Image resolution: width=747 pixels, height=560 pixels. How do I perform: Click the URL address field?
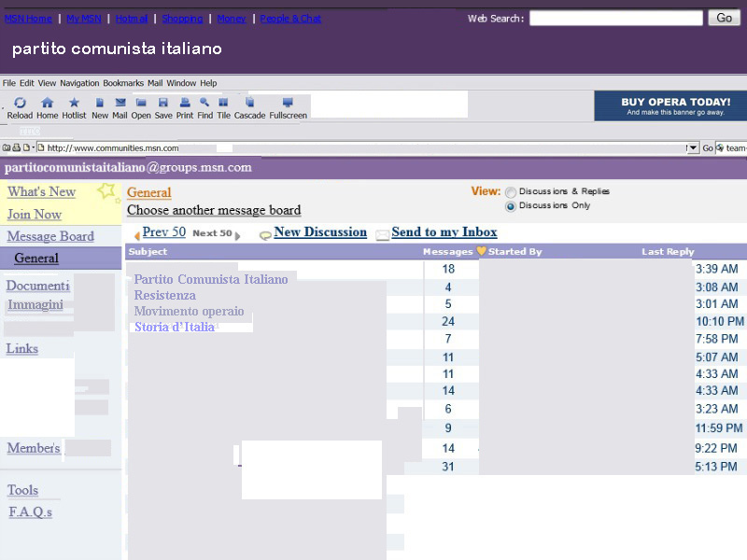(364, 148)
